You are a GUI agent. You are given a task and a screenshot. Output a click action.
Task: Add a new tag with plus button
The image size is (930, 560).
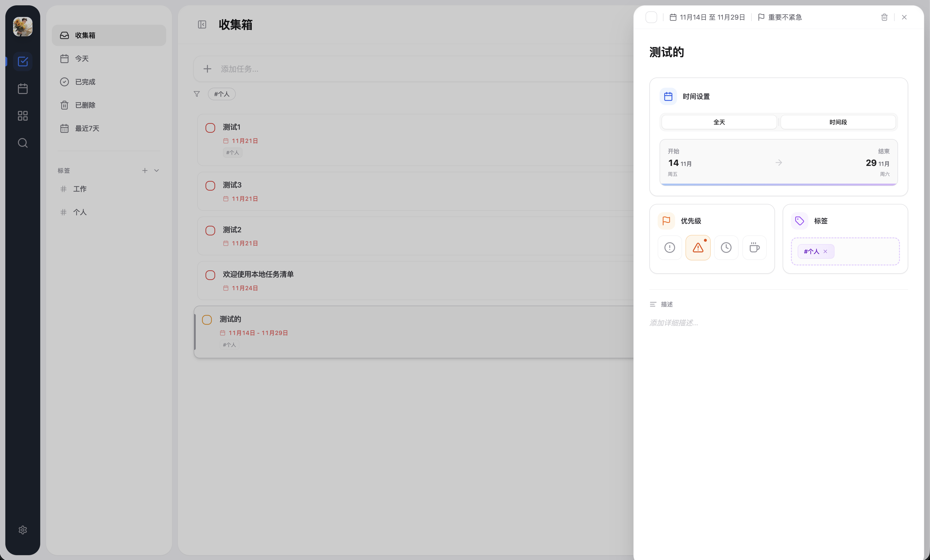[145, 171]
